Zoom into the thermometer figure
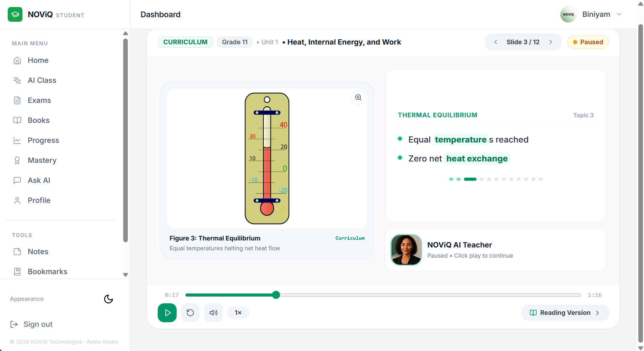This screenshot has height=351, width=644. [359, 98]
